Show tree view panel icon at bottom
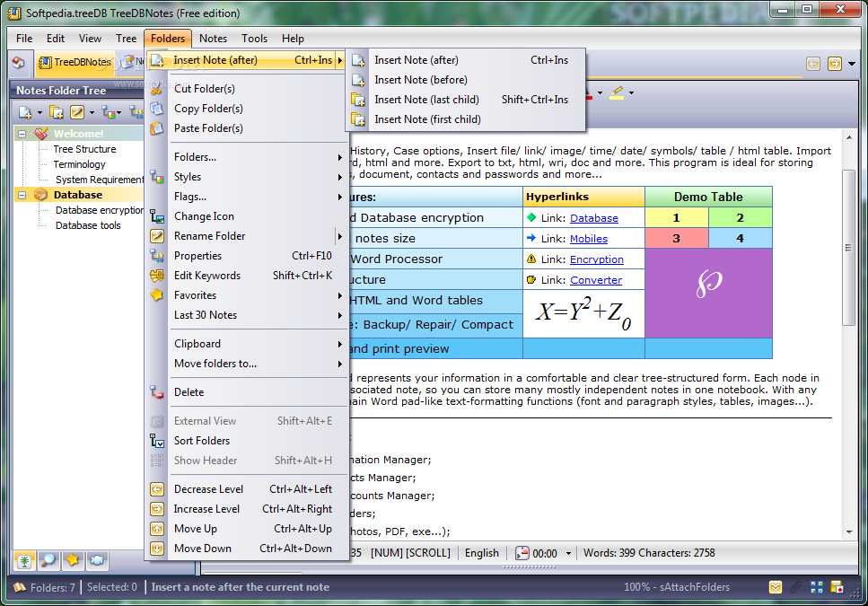This screenshot has width=868, height=606. [24, 560]
